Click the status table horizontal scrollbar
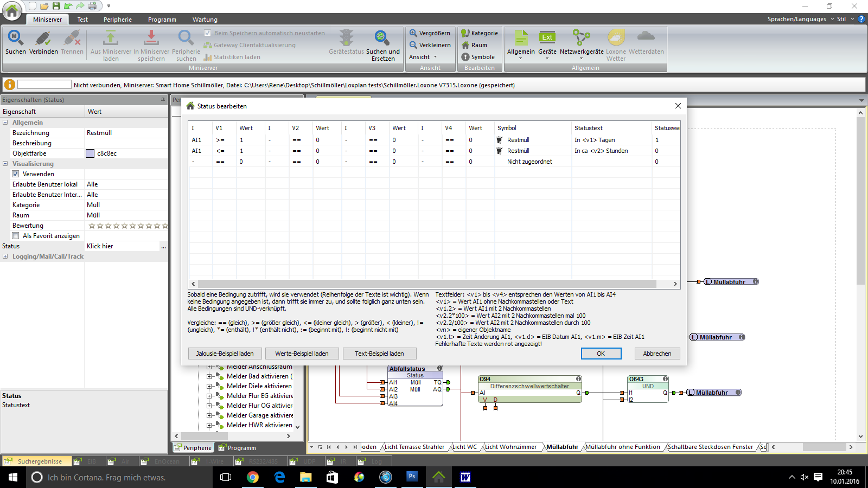The height and width of the screenshot is (488, 868). click(426, 284)
